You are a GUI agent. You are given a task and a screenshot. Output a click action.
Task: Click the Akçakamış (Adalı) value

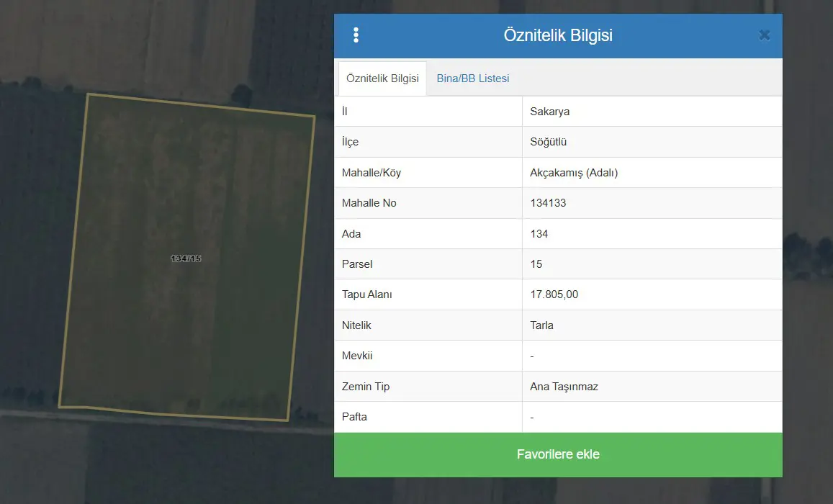tap(574, 173)
